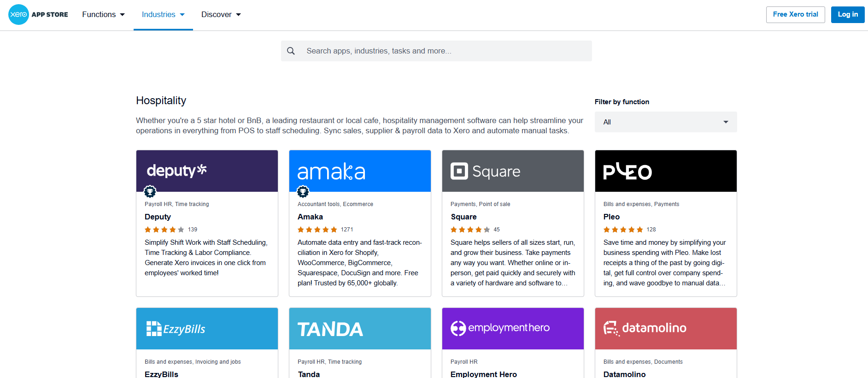Open the TANDA logo banner
Screen dimensions: 868x378
point(360,329)
